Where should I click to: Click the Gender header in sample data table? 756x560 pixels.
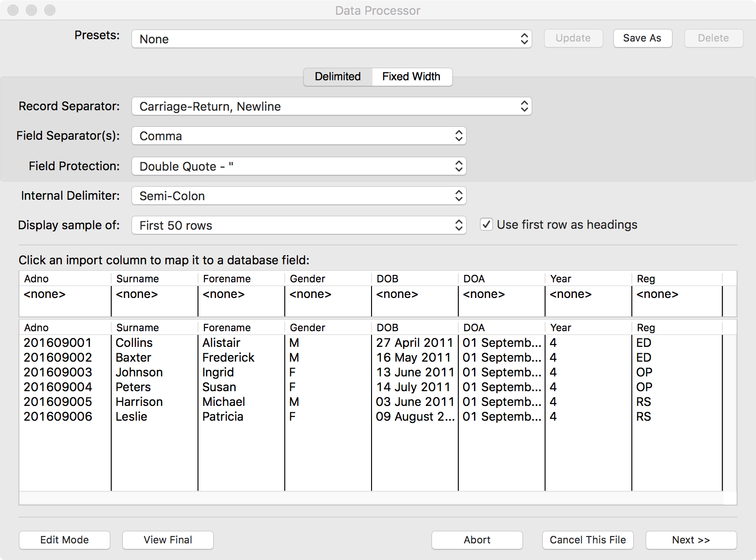pyautogui.click(x=328, y=328)
